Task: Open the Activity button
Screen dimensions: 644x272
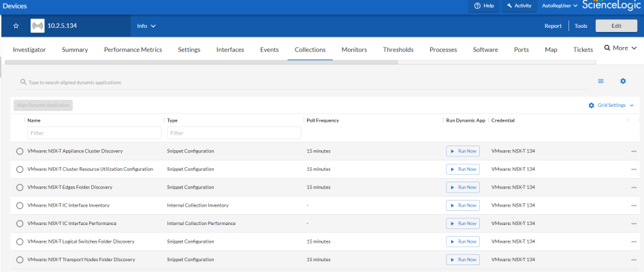Action: pyautogui.click(x=519, y=5)
